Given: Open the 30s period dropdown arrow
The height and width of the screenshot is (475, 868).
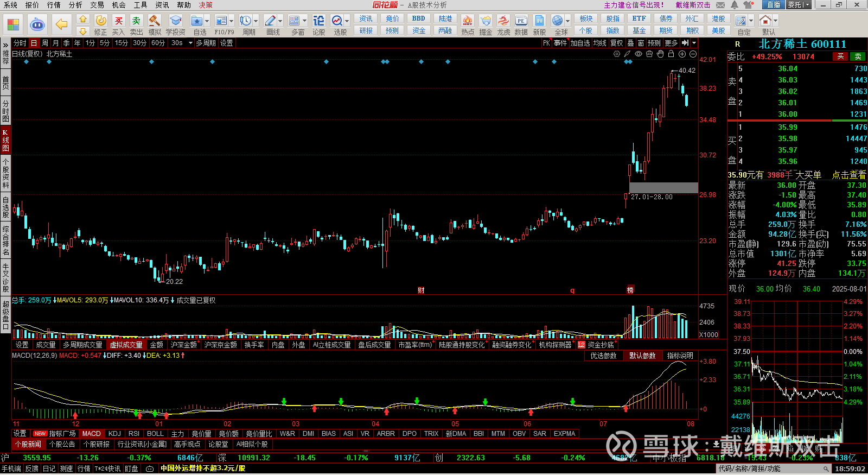Looking at the screenshot, I should tap(190, 43).
